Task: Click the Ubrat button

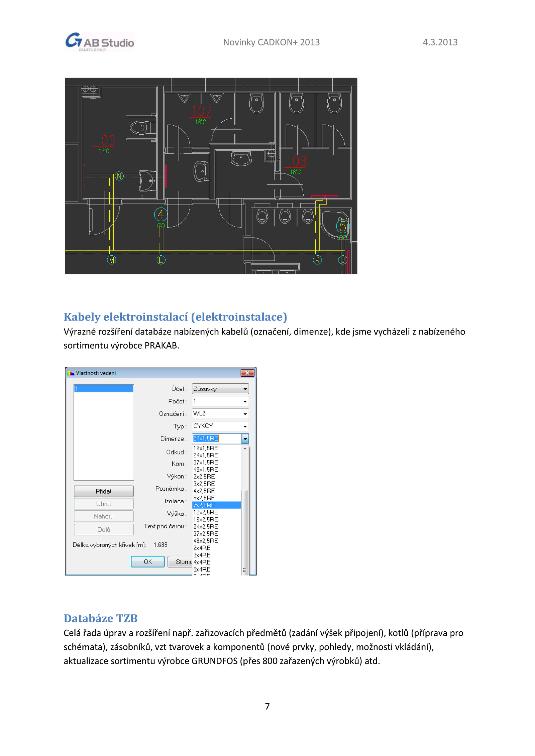Action: 104,504
